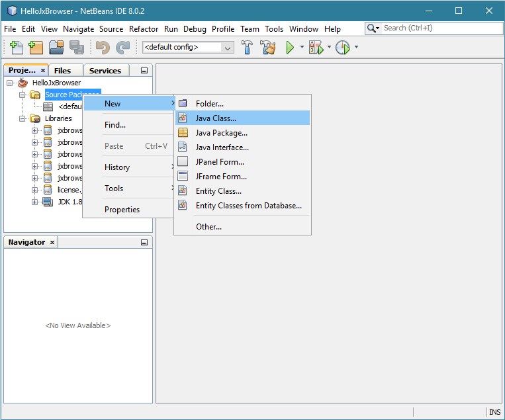Image resolution: width=505 pixels, height=420 pixels.
Task: Click the Folder icon in New submenu
Action: pyautogui.click(x=183, y=103)
